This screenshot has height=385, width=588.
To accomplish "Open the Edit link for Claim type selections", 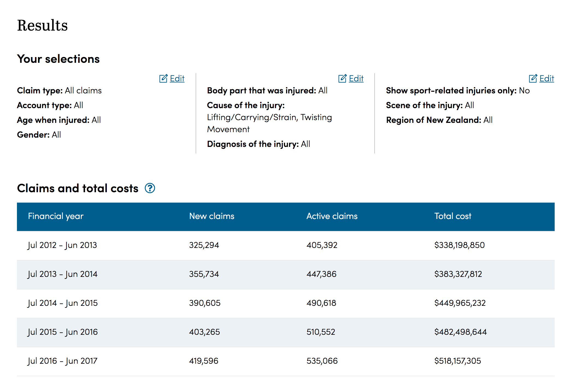I will 177,78.
